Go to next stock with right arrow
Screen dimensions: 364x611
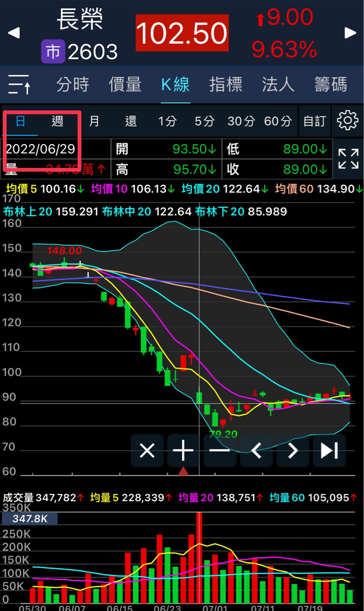coord(351,32)
